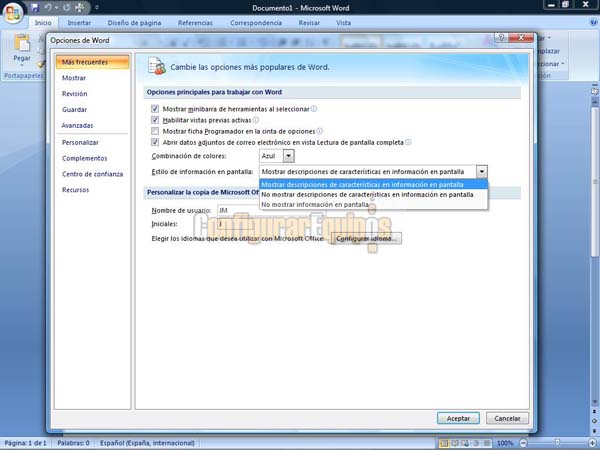This screenshot has width=600, height=450.
Task: Switch to Revisar ribbon tab
Action: pos(309,23)
